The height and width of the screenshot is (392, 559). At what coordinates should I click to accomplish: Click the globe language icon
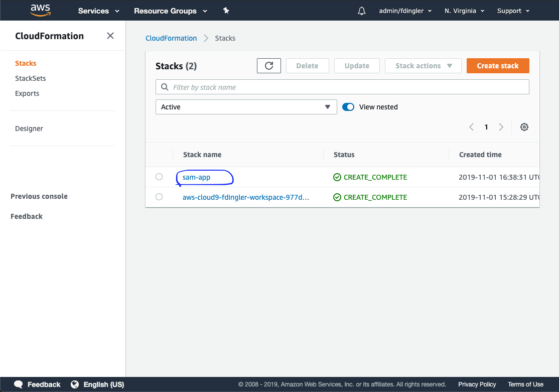pyautogui.click(x=75, y=384)
